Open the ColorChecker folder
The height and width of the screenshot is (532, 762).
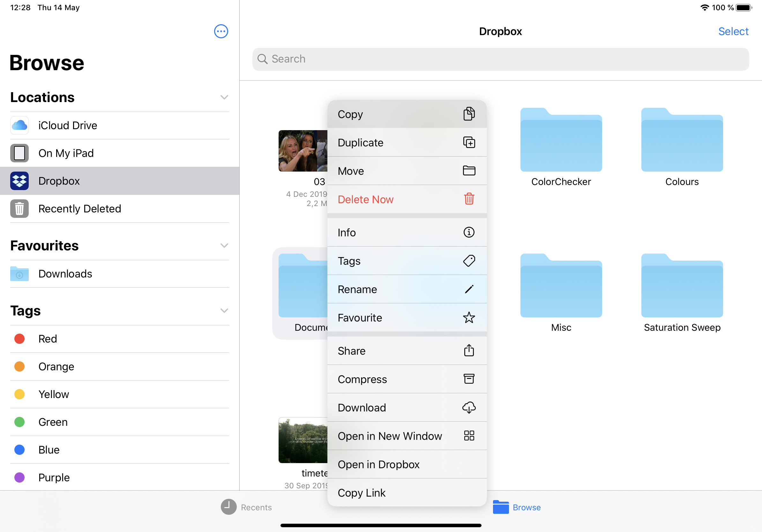coord(561,140)
